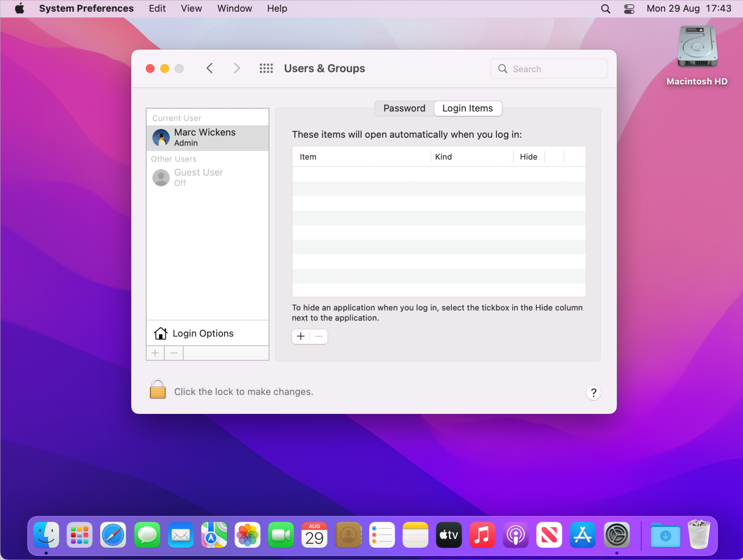Minimize the Users & Groups window

(165, 68)
